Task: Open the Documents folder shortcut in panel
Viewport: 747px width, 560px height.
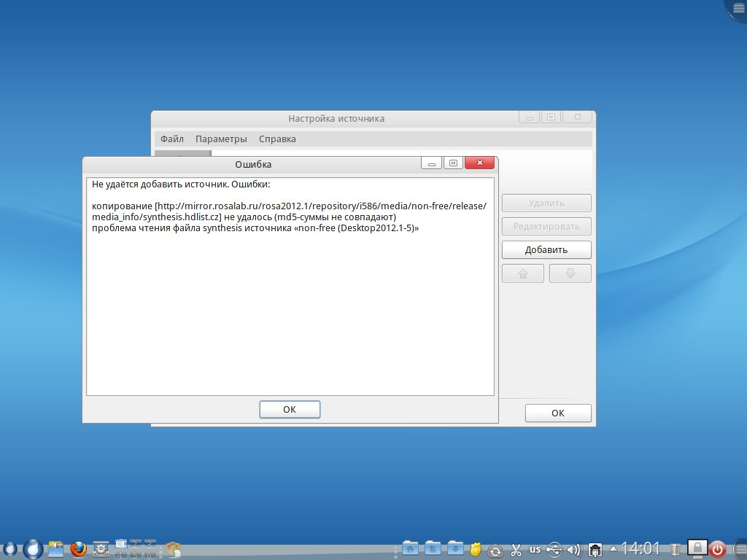Action: point(433,548)
